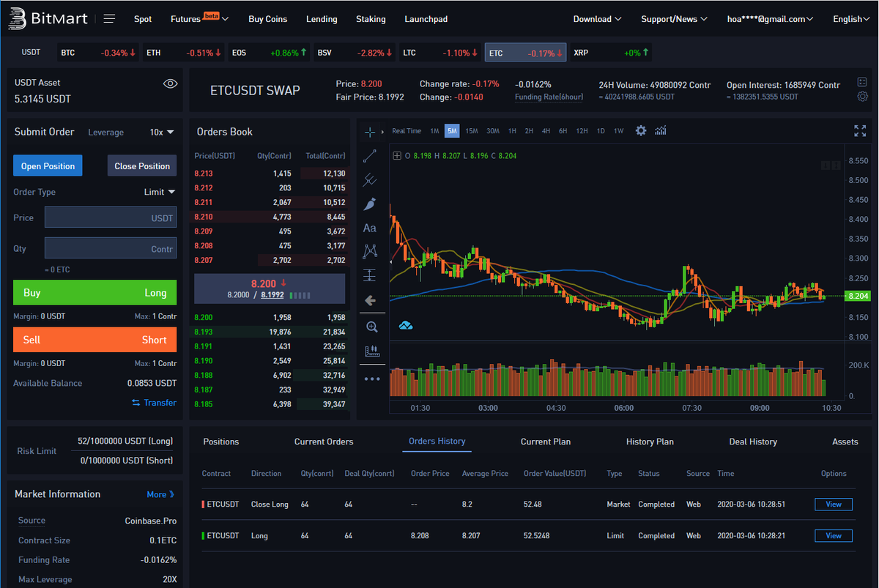The width and height of the screenshot is (879, 588).
Task: Expand the Futures beta menu
Action: coord(199,19)
